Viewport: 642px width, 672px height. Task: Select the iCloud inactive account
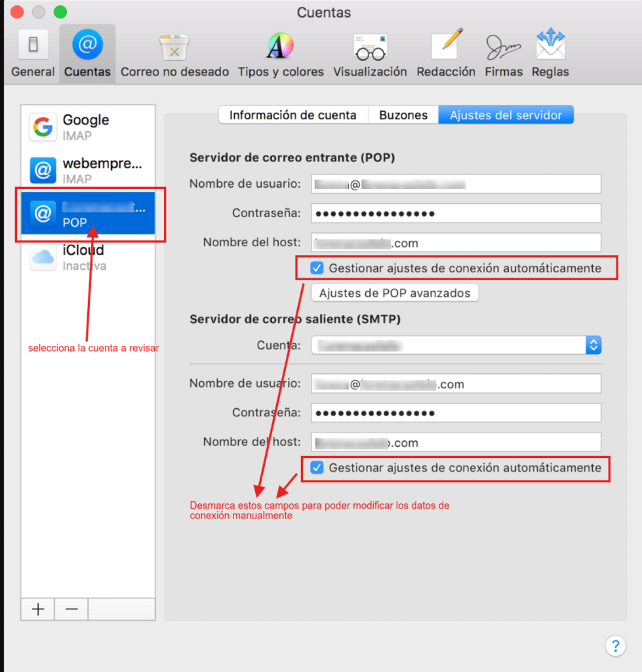(x=88, y=257)
